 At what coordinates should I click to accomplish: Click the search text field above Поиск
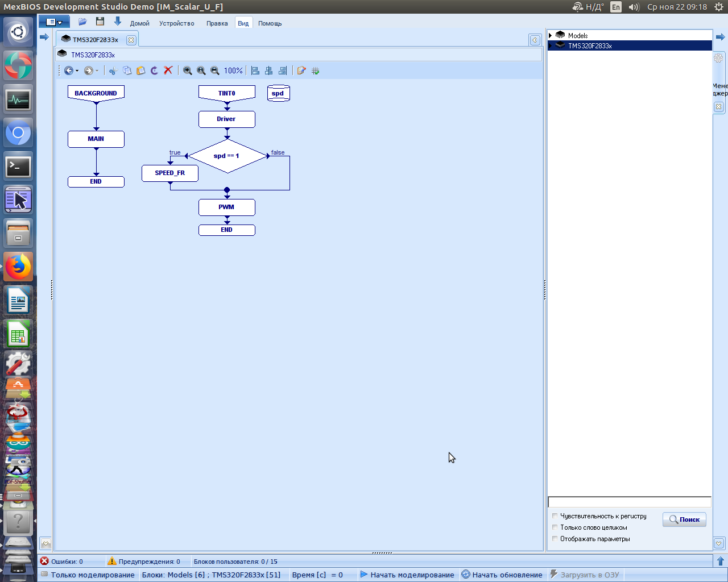coord(629,502)
